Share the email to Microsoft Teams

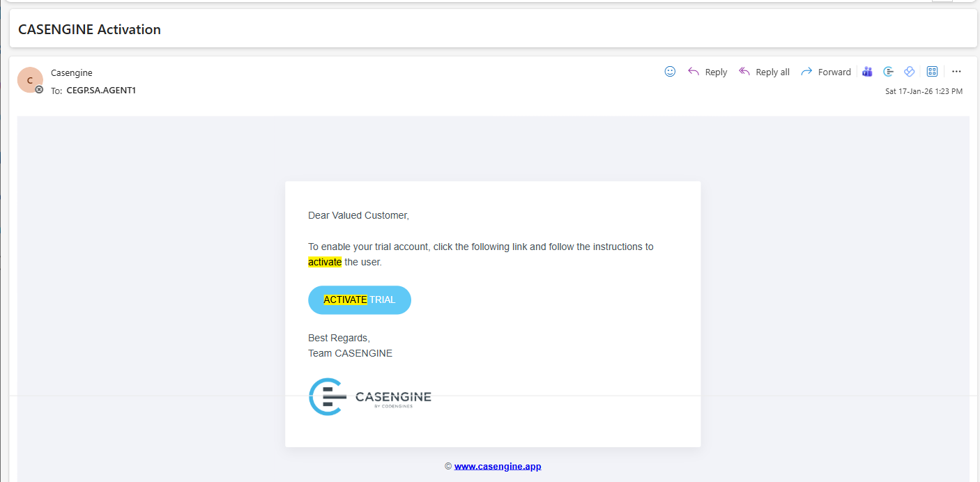[868, 72]
